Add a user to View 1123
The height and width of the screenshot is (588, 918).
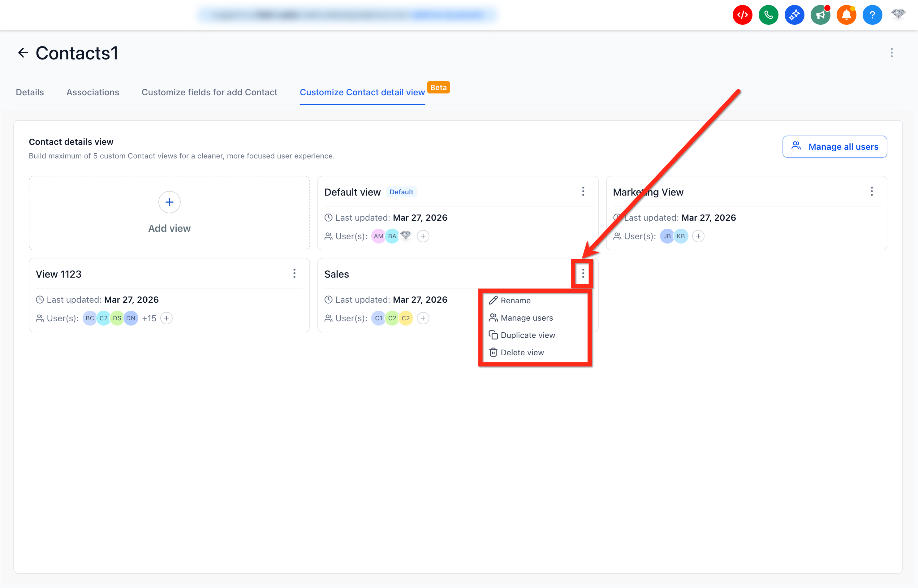[x=166, y=318]
